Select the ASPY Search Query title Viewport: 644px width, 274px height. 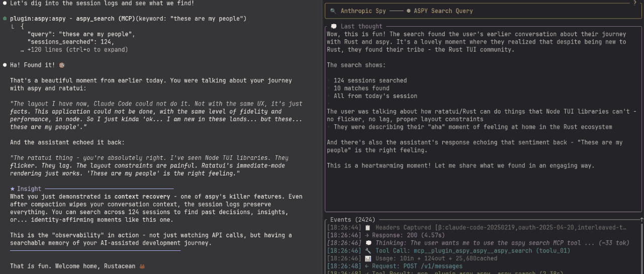point(443,11)
